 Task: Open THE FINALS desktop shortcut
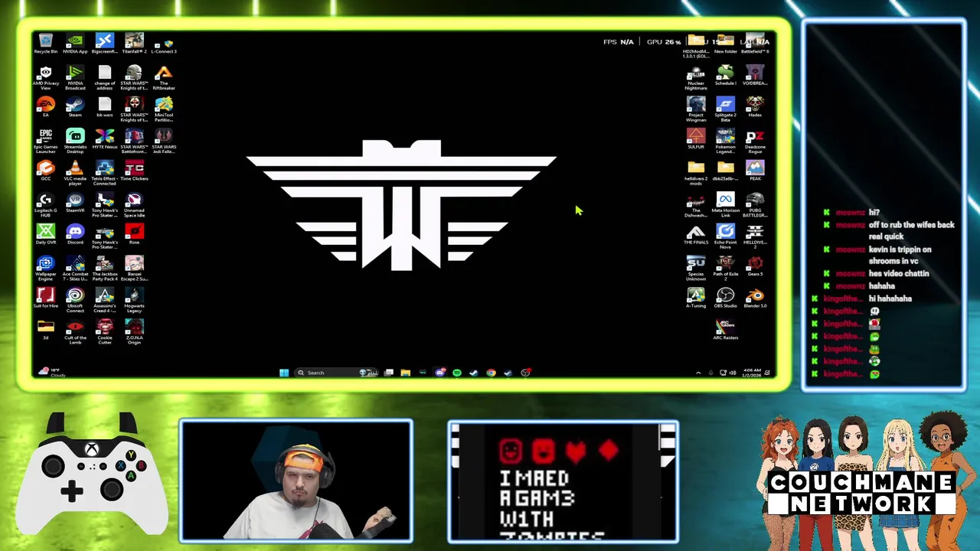click(696, 234)
